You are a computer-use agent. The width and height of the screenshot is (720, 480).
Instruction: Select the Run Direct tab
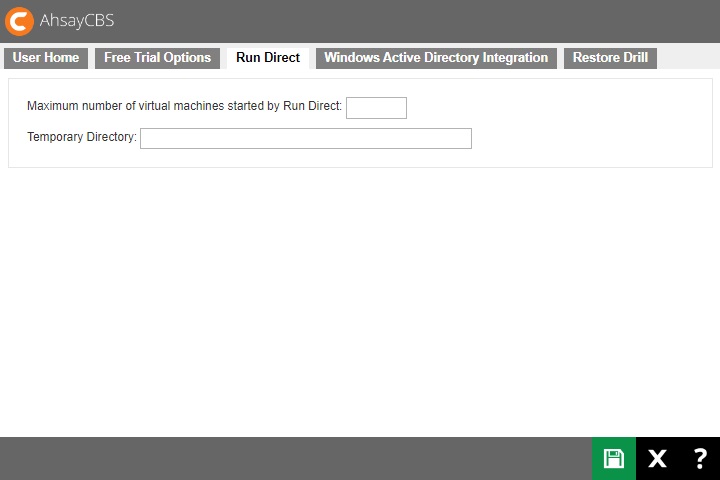(268, 58)
